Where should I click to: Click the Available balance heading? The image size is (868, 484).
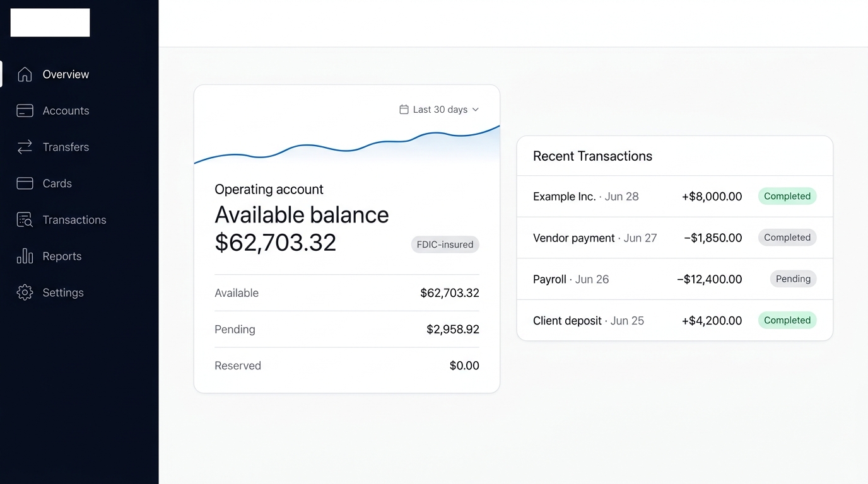coord(302,215)
